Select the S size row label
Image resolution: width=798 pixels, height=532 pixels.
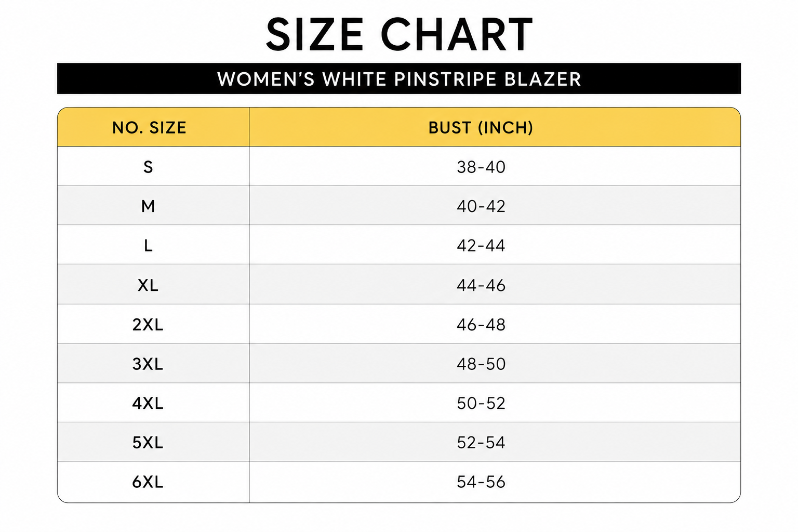click(x=148, y=167)
